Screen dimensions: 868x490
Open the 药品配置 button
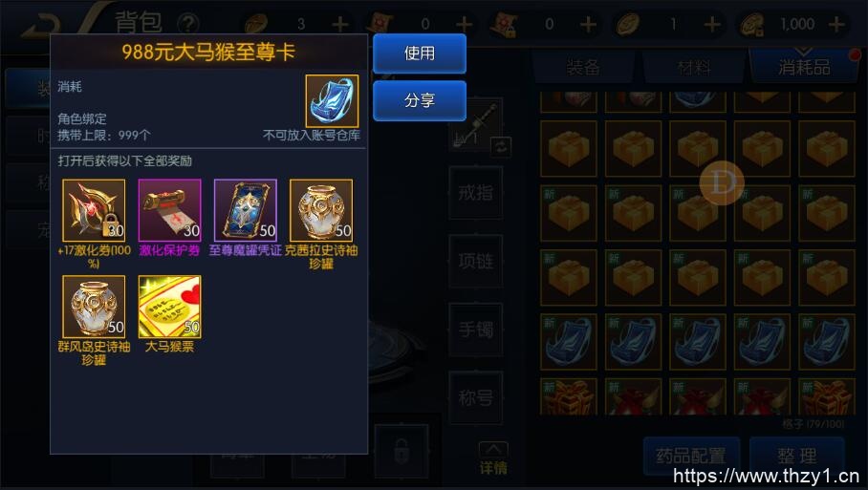click(691, 457)
